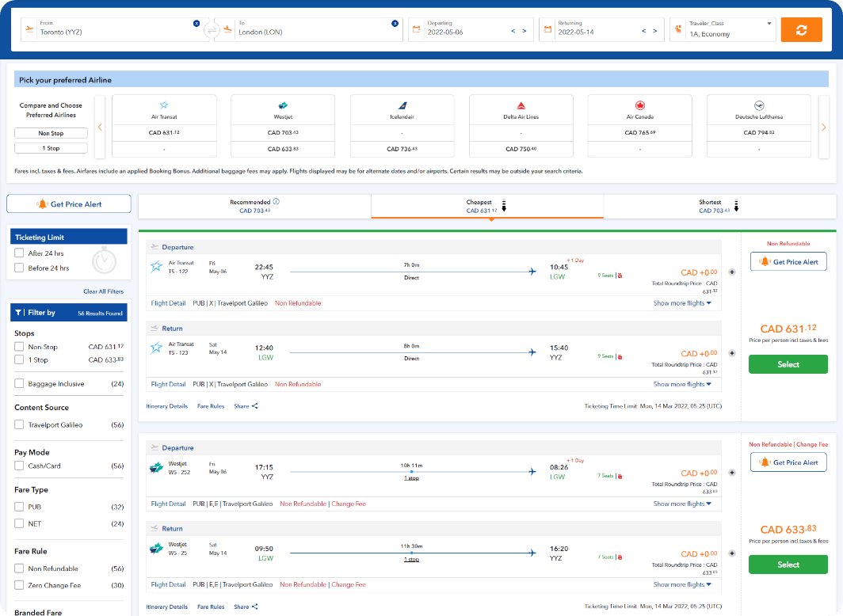The image size is (843, 616).
Task: Click the left-panel Get Price Alert button
Action: click(69, 204)
